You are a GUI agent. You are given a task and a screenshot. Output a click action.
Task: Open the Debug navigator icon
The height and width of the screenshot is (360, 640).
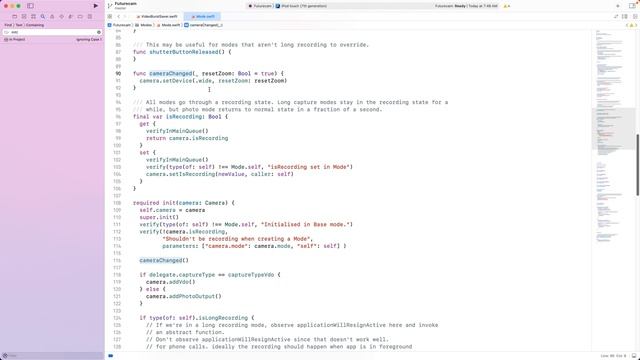tap(71, 17)
